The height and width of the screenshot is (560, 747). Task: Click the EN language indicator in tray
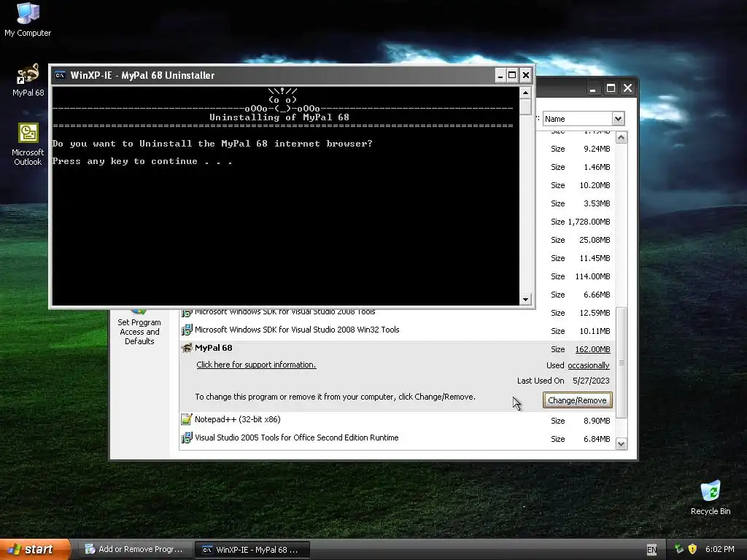(651, 550)
